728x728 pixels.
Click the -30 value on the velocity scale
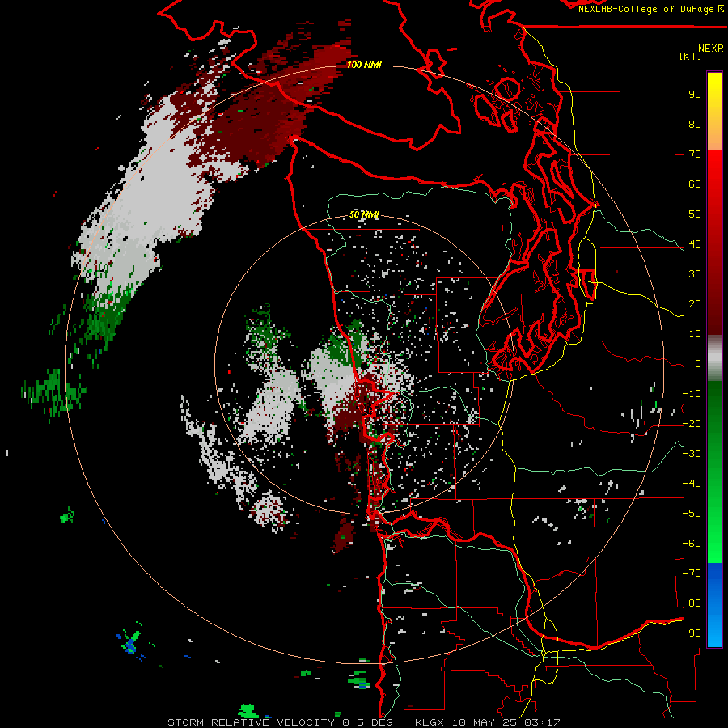coord(692,453)
